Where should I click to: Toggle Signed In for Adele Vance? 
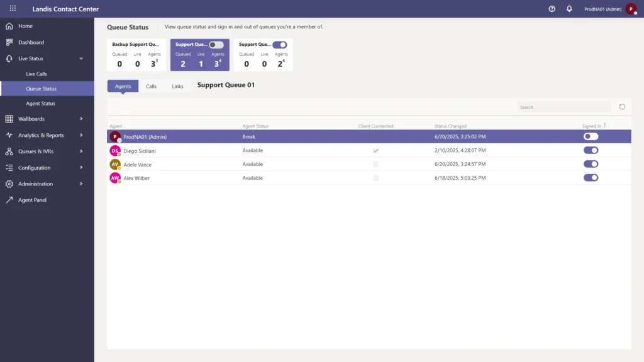pos(591,164)
